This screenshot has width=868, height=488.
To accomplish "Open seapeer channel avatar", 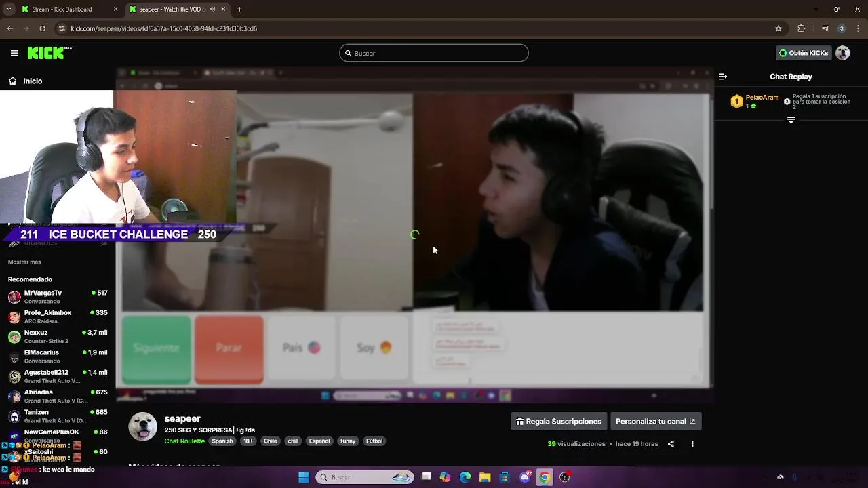I will tap(142, 426).
